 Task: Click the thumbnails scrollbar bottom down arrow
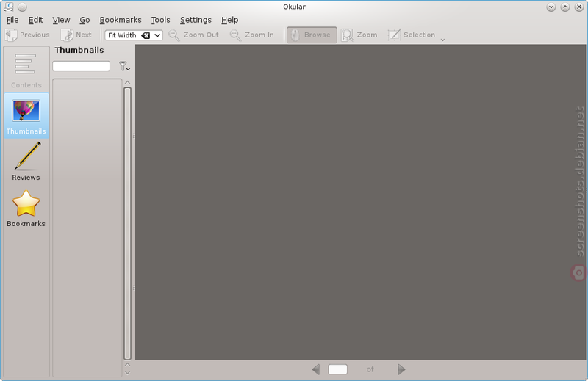[x=127, y=373]
